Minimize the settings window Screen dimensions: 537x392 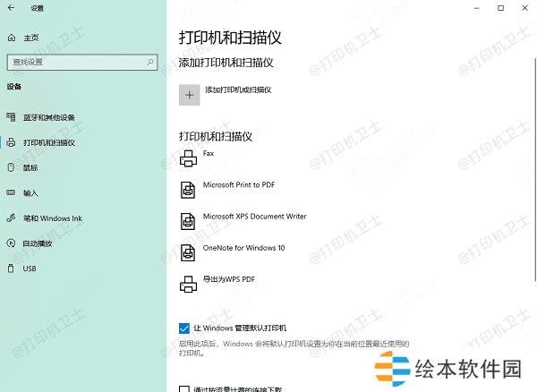pyautogui.click(x=476, y=8)
